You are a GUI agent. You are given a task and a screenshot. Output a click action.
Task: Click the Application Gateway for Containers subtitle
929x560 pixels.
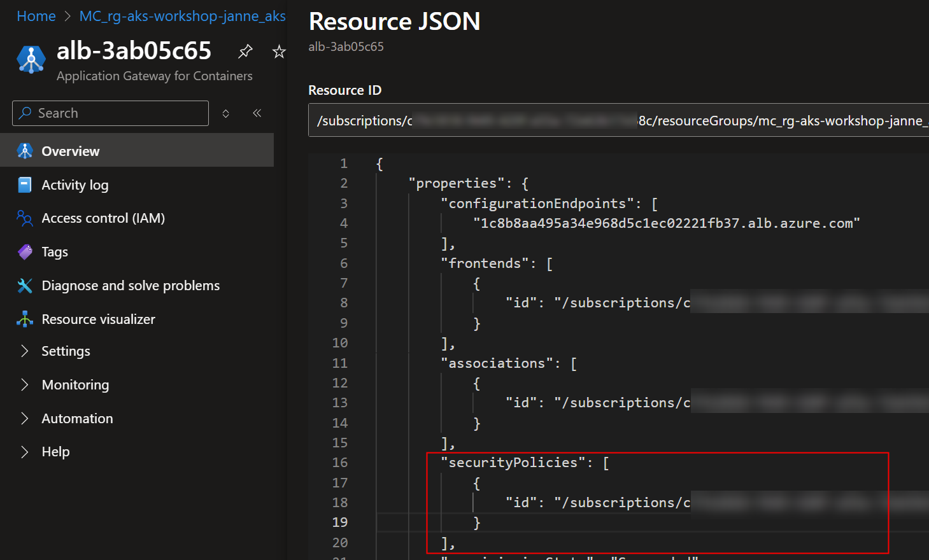pos(155,76)
